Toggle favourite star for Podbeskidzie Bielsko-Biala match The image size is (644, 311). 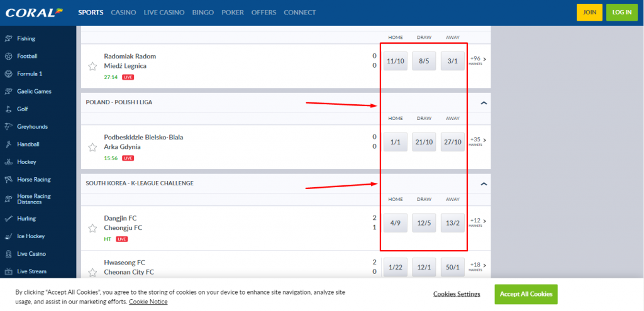[92, 147]
